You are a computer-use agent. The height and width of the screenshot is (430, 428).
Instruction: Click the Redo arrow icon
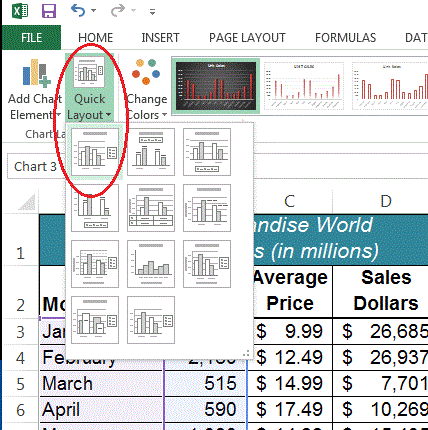118,11
